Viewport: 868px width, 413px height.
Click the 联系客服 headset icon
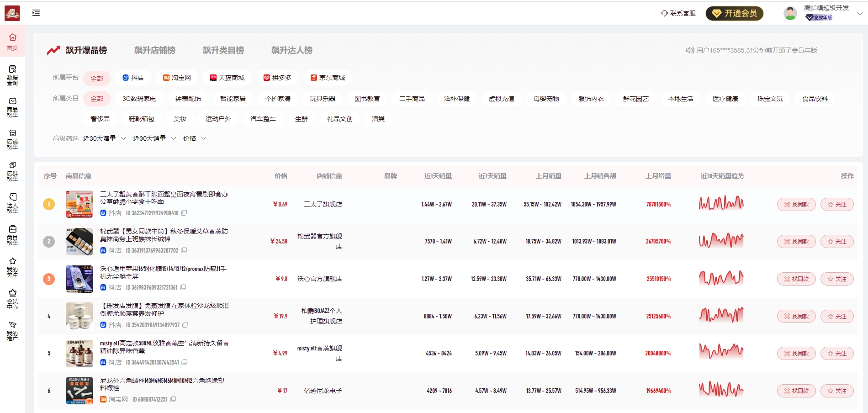(x=663, y=13)
